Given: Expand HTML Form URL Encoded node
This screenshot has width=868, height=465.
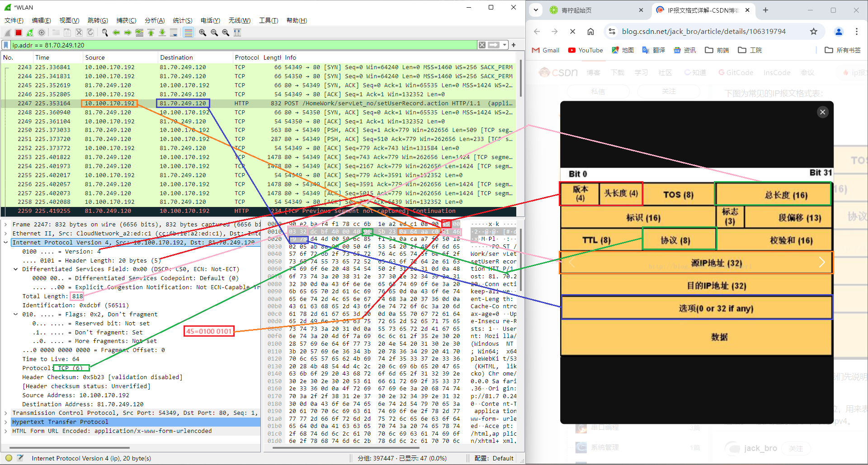Looking at the screenshot, I should click(6, 431).
